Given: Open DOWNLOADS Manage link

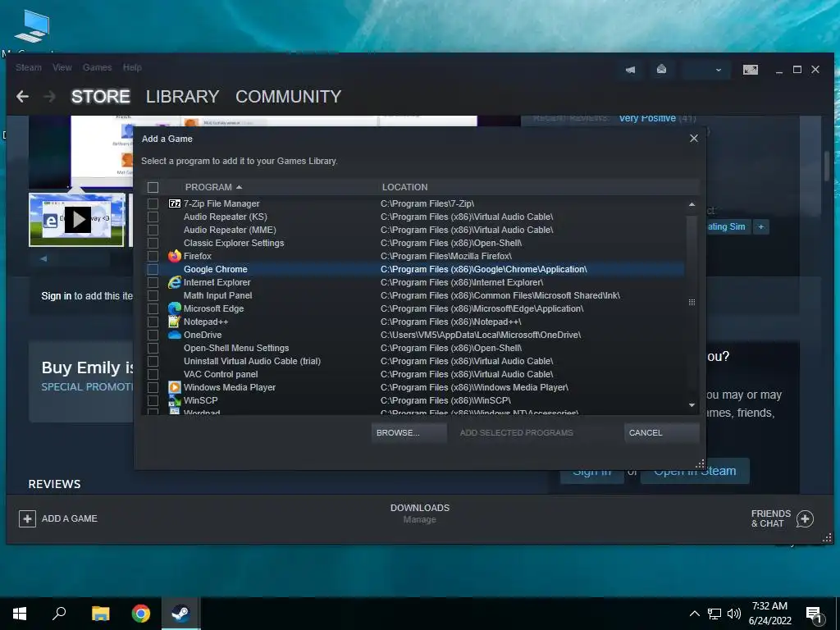Looking at the screenshot, I should (x=419, y=519).
